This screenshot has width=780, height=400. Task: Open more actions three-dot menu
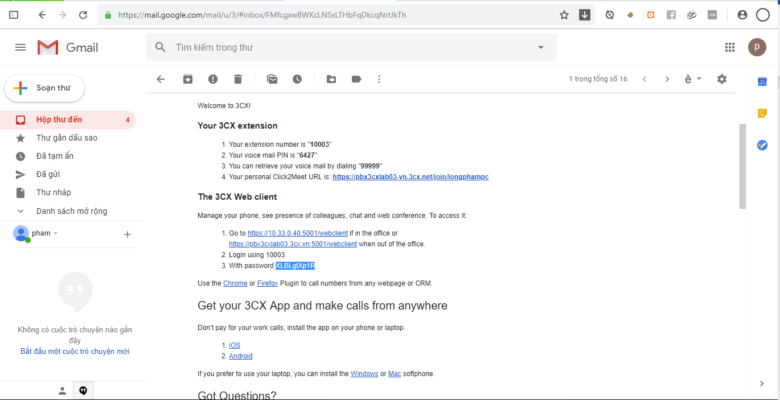379,79
